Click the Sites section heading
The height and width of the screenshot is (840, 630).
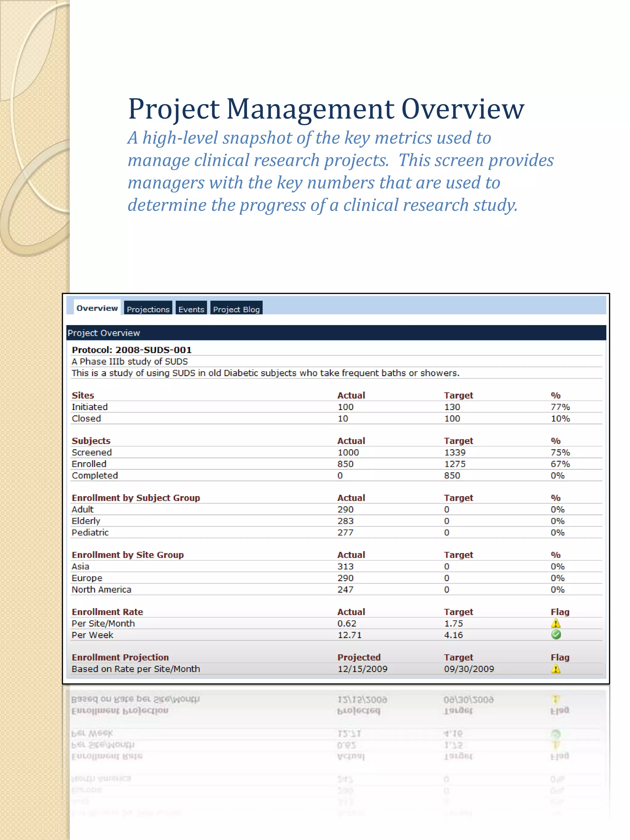point(83,395)
